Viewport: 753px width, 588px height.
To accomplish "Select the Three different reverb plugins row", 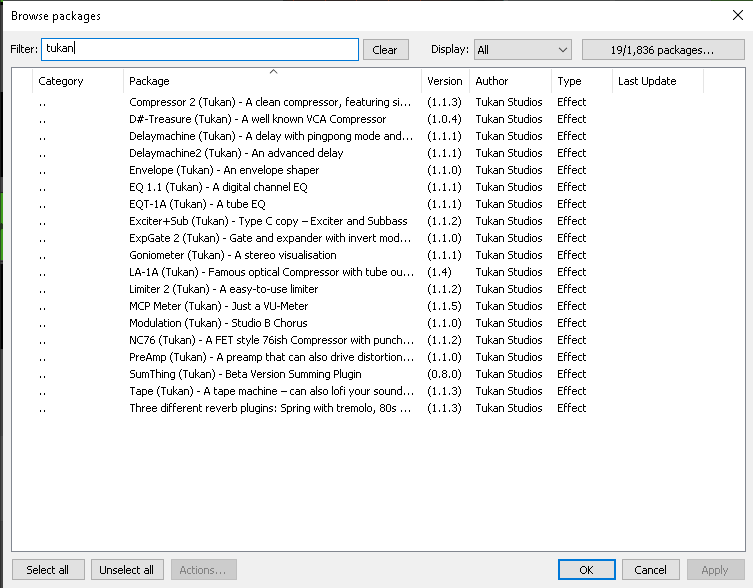I will (x=378, y=408).
